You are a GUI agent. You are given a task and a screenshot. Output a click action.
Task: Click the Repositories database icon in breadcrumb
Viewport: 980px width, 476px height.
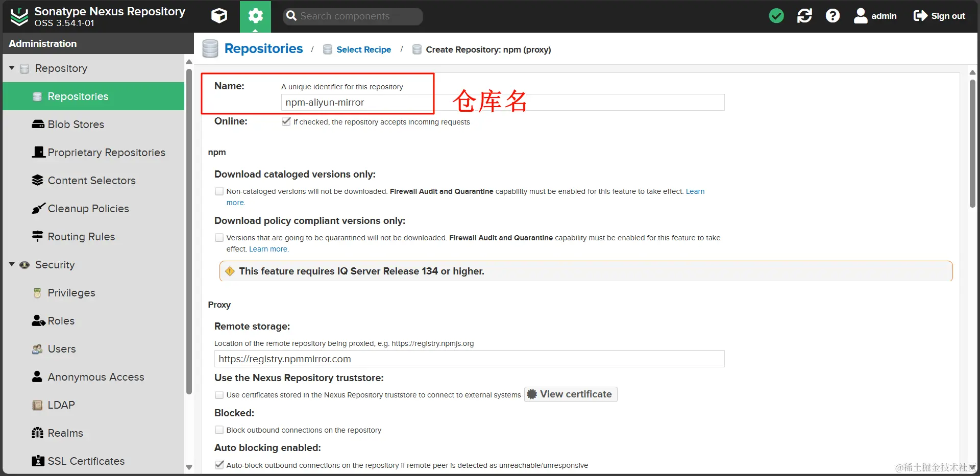[x=210, y=49]
